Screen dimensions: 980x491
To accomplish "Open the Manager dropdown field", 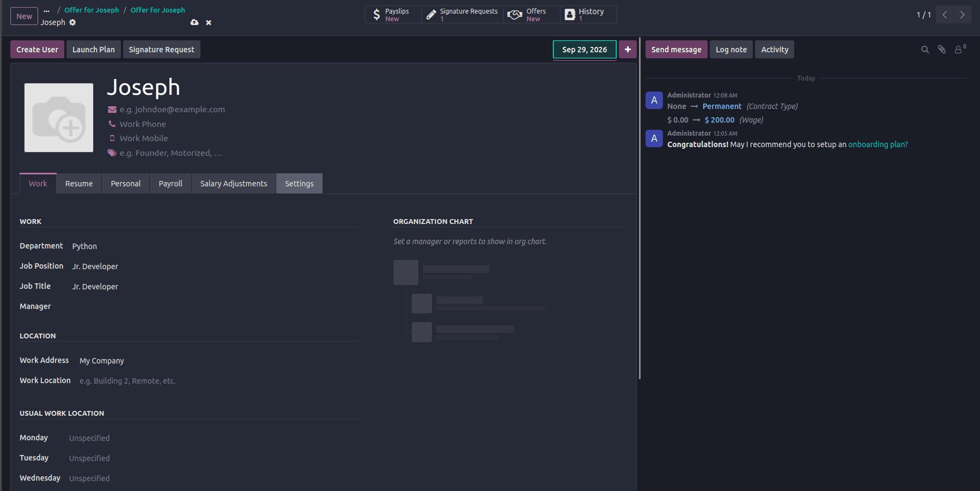I will [x=215, y=307].
